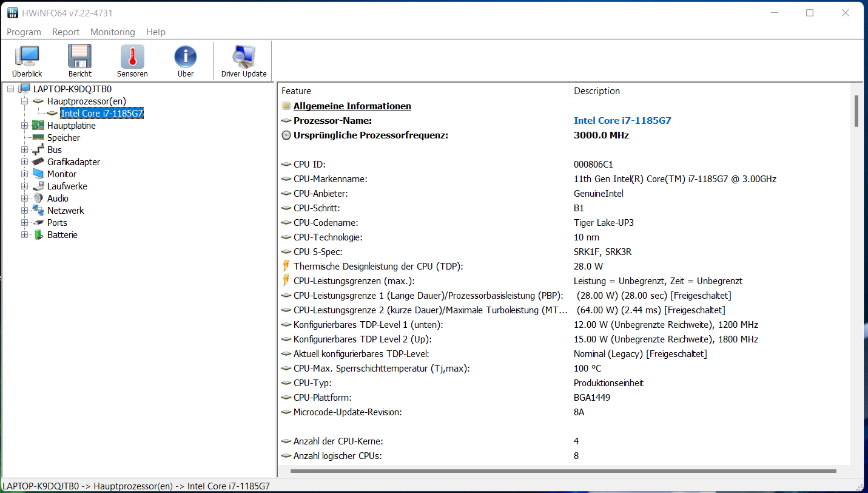Select the Speicher tree item label
Viewport: 868px width, 493px height.
[x=64, y=138]
